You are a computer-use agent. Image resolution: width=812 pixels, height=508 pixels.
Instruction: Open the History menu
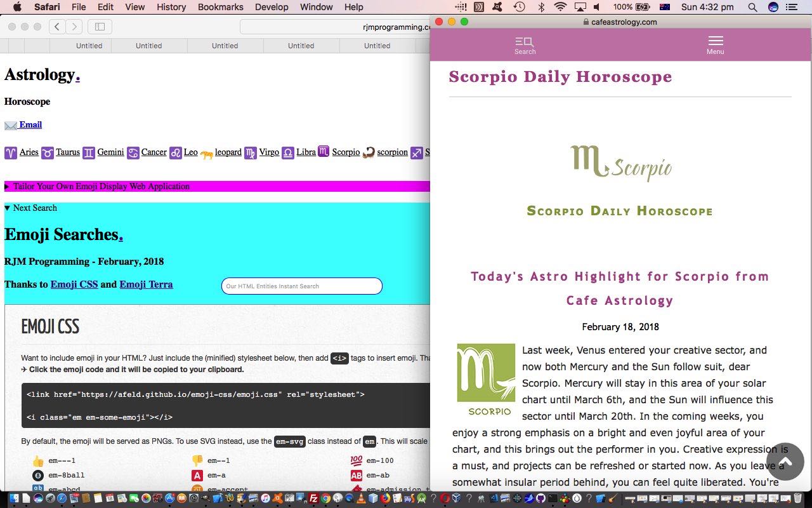pos(171,7)
